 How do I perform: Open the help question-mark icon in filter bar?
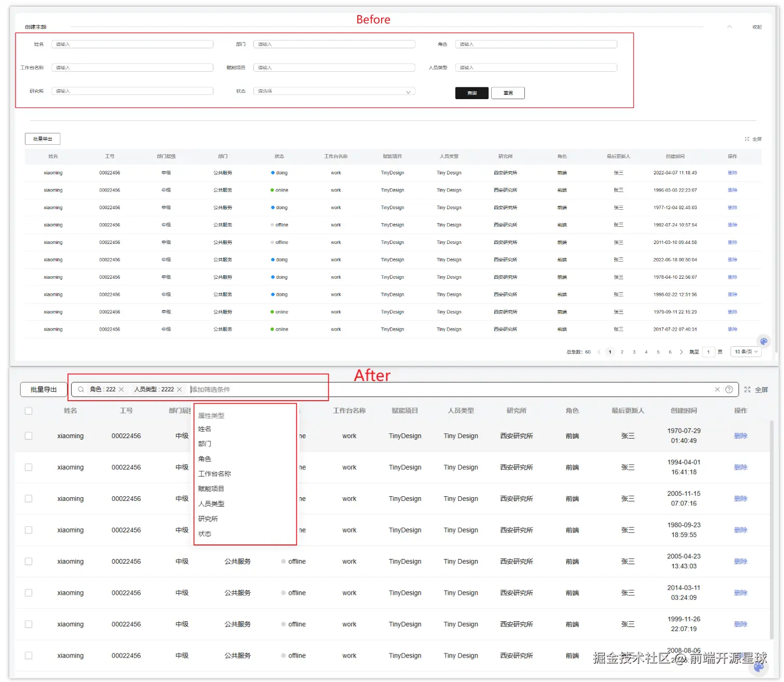pos(729,389)
